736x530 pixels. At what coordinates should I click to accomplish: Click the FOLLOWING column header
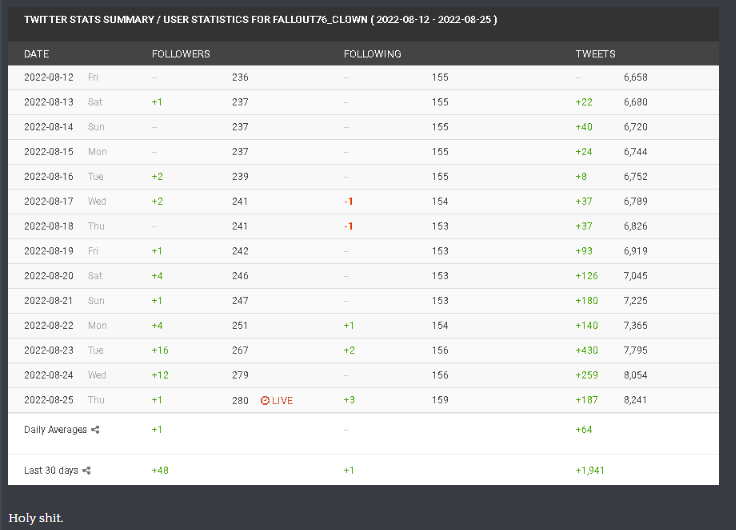373,54
